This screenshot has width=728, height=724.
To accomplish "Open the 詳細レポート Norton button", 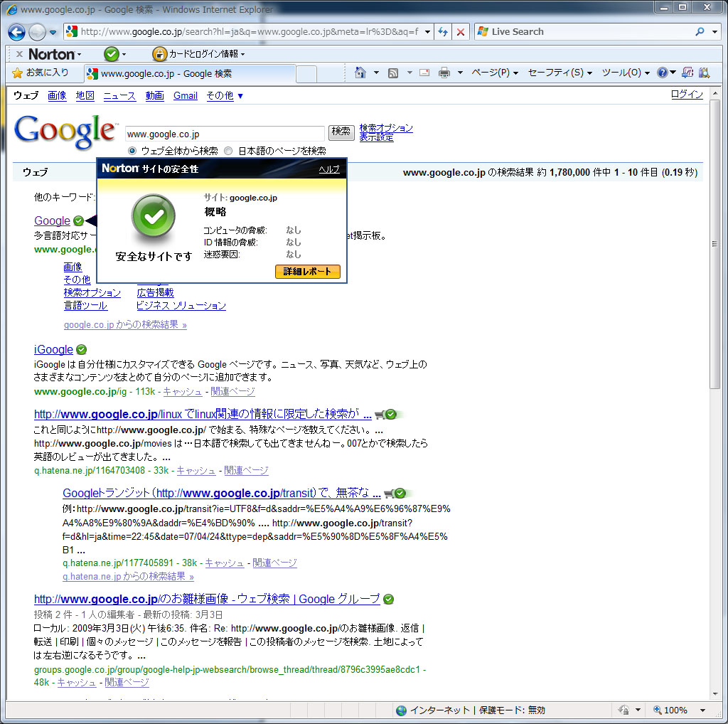I will coord(307,271).
